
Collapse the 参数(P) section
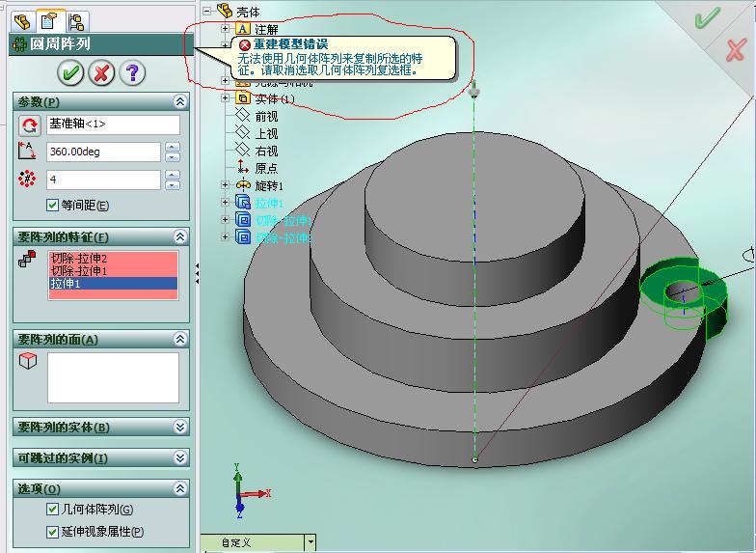pyautogui.click(x=179, y=101)
